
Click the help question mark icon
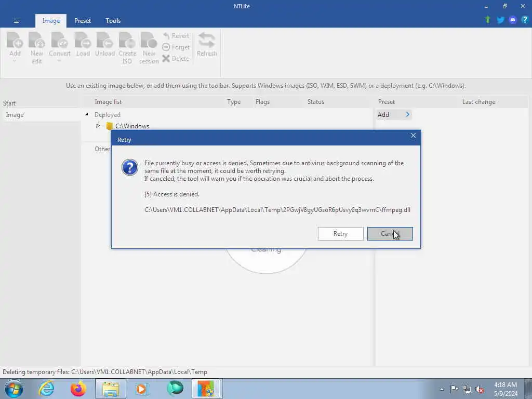point(525,20)
